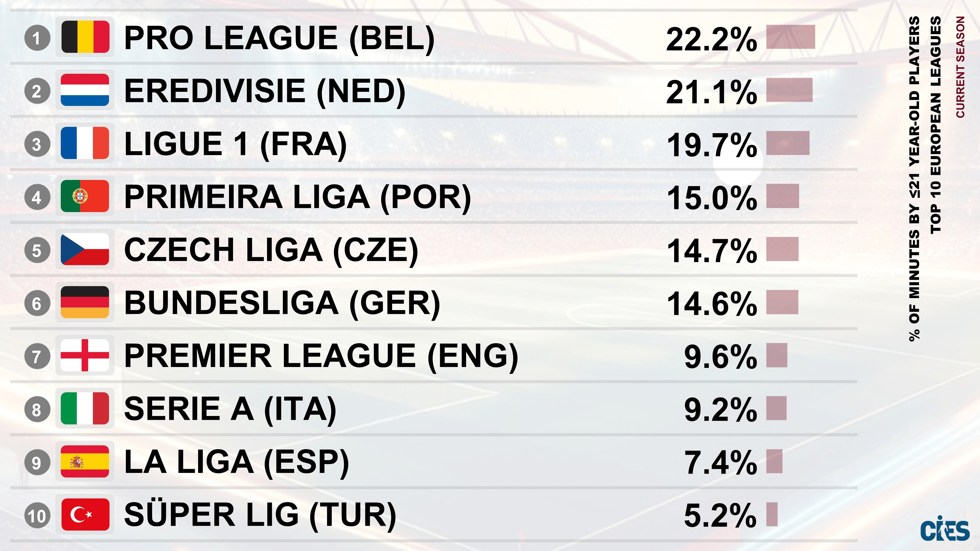The image size is (980, 551).
Task: Click the Belgium flag icon
Action: pyautogui.click(x=85, y=37)
